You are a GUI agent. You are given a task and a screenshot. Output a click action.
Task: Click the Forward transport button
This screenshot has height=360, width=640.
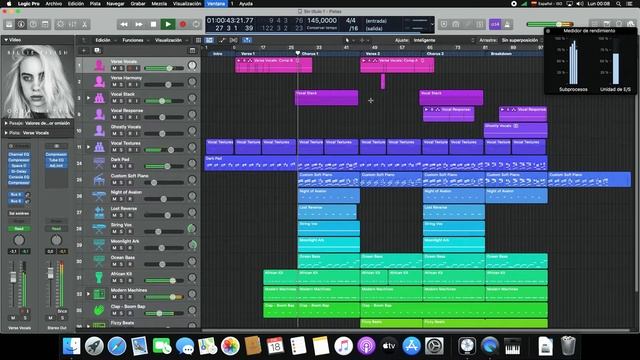click(139, 24)
